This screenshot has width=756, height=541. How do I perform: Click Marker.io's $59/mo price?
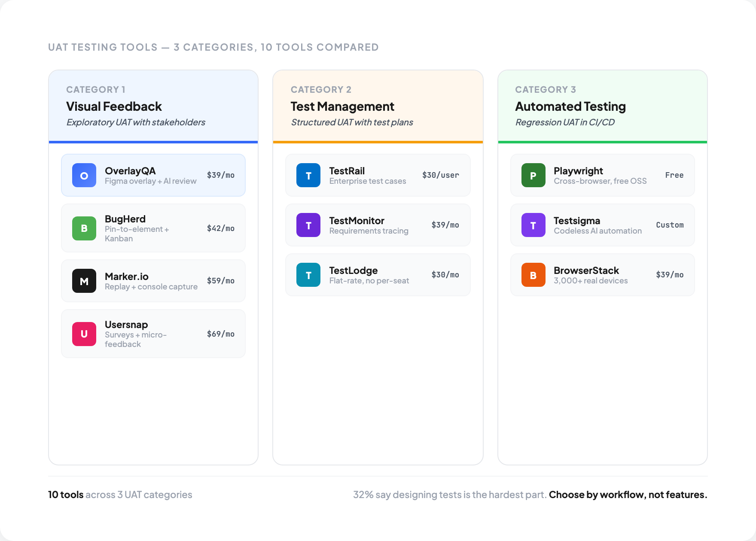(x=221, y=281)
